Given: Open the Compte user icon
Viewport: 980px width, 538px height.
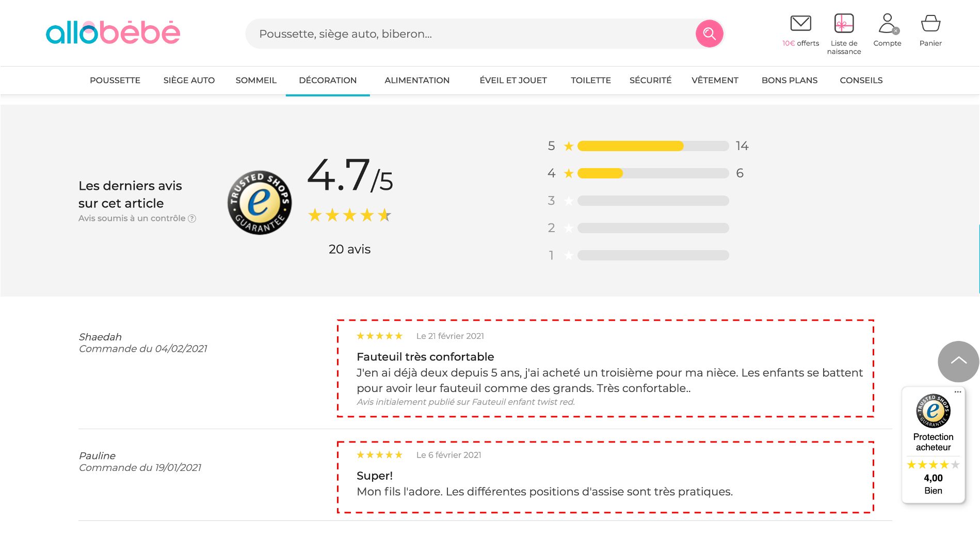Looking at the screenshot, I should pyautogui.click(x=887, y=24).
